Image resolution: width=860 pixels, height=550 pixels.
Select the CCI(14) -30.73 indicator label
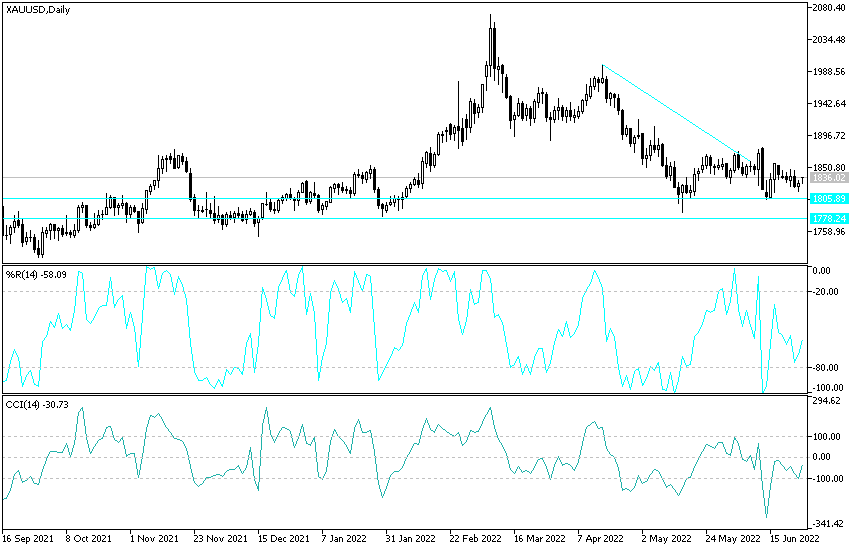click(37, 405)
